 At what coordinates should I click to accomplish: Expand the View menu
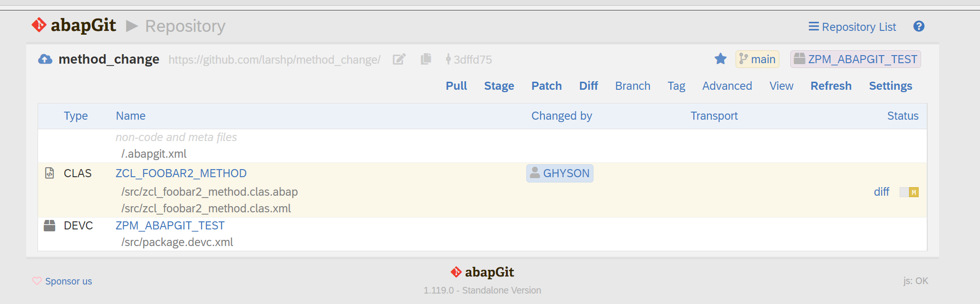[781, 85]
